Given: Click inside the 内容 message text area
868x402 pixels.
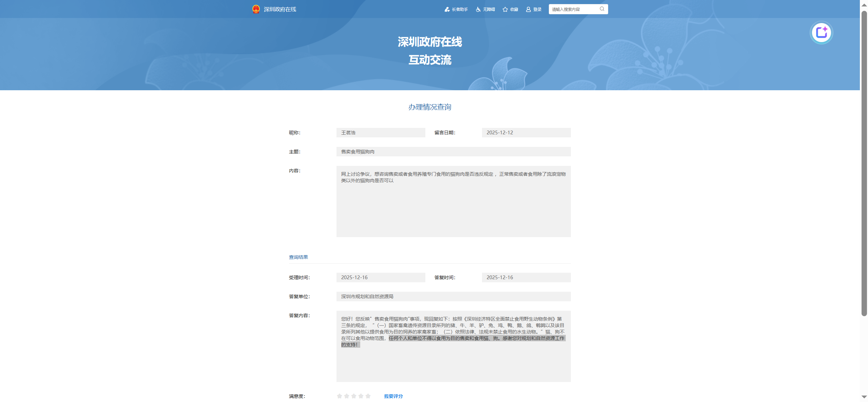Looking at the screenshot, I should point(454,202).
